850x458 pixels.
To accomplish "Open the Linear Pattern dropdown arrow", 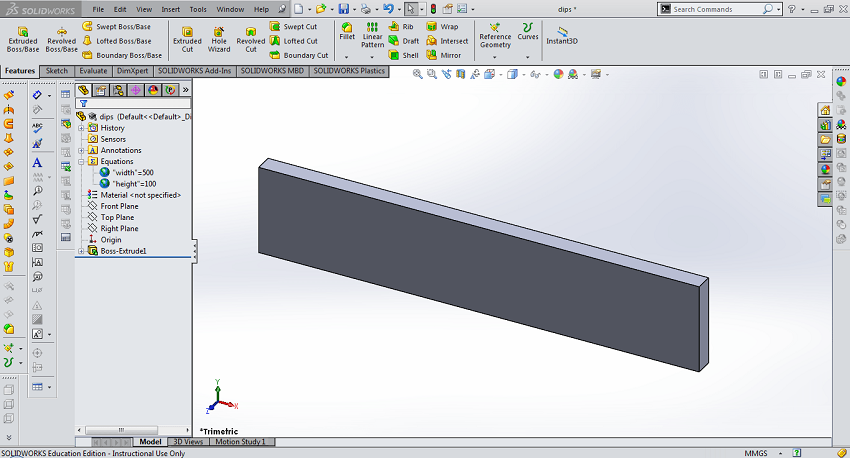I will click(x=372, y=57).
